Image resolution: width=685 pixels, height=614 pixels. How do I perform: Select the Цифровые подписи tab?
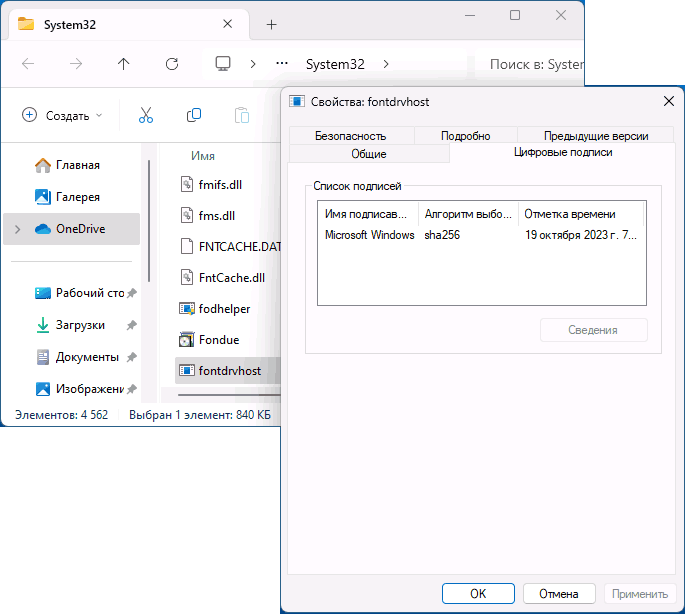click(x=563, y=152)
